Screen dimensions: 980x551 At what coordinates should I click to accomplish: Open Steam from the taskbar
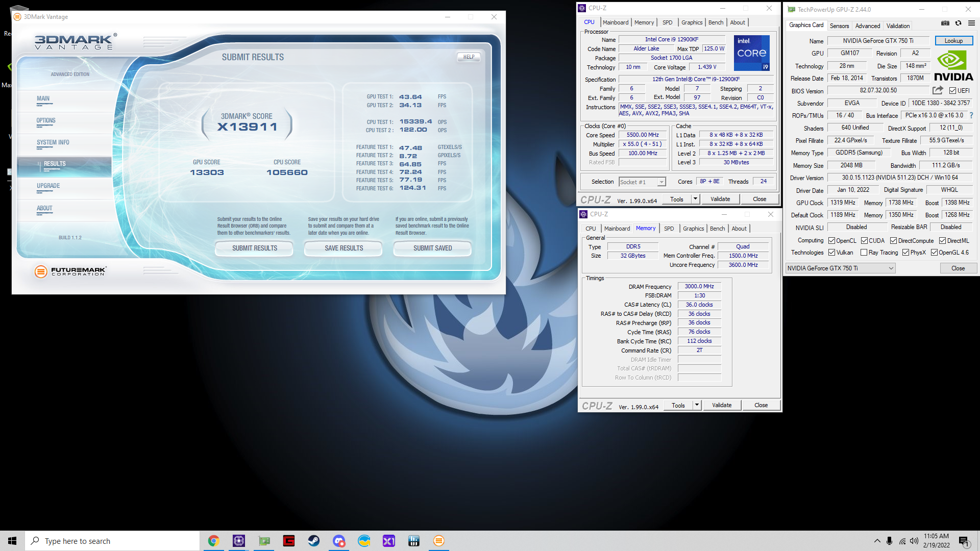(314, 541)
